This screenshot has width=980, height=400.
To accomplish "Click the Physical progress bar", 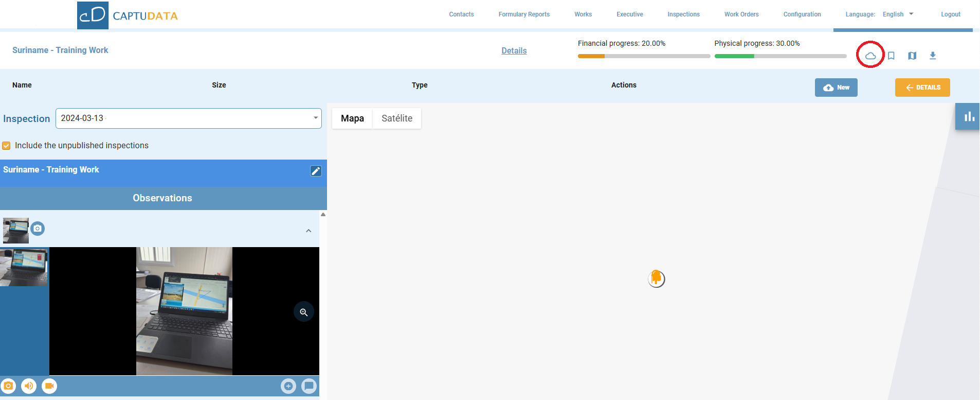I will point(780,56).
